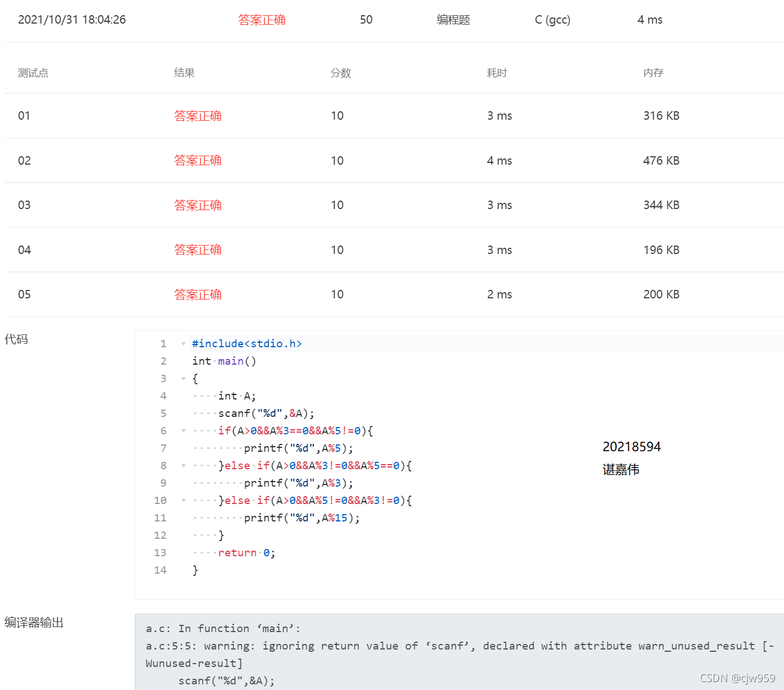
Task: Select test point 05 cell
Action: tap(24, 294)
